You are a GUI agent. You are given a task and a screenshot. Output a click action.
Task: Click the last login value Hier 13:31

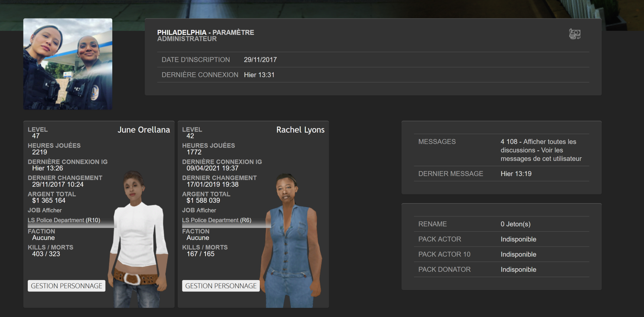pos(259,75)
